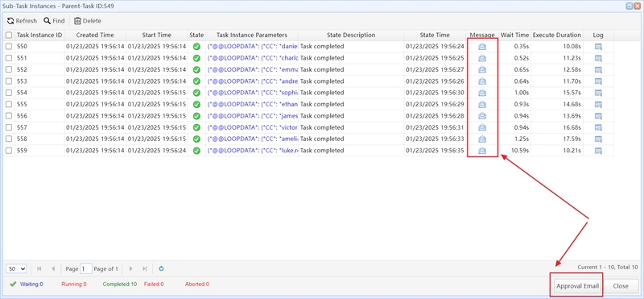Check the box for task instance 553

(9, 81)
